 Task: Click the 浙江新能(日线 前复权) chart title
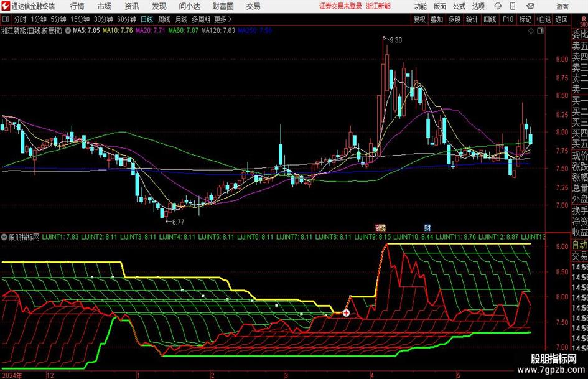pyautogui.click(x=32, y=30)
